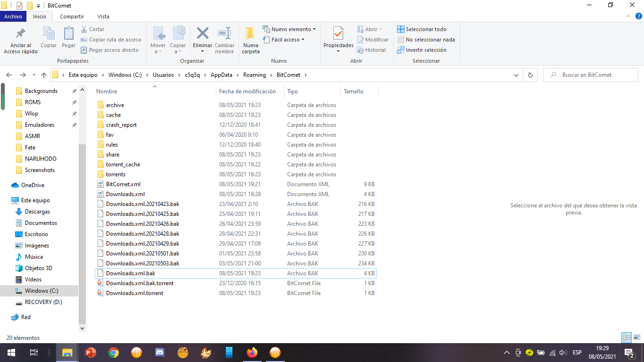This screenshot has width=644, height=362.
Task: Go forward with the right arrow
Action: (x=23, y=75)
